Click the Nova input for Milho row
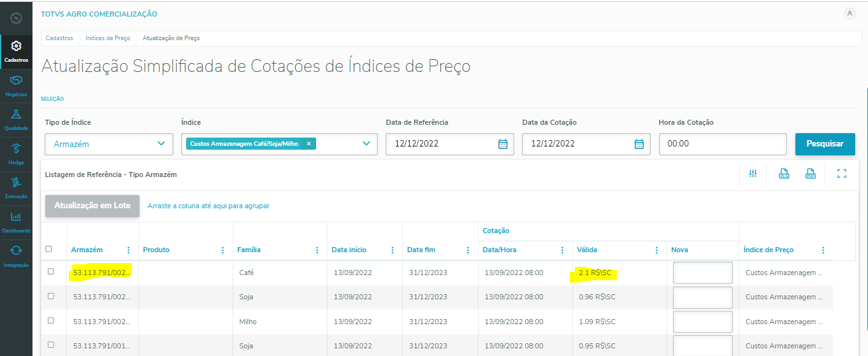 coord(703,322)
